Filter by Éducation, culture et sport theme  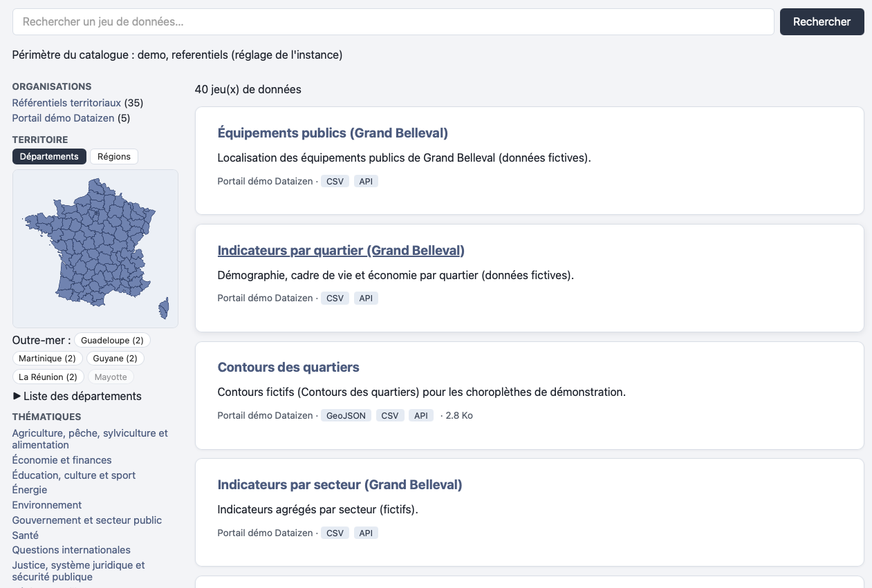[x=74, y=475]
